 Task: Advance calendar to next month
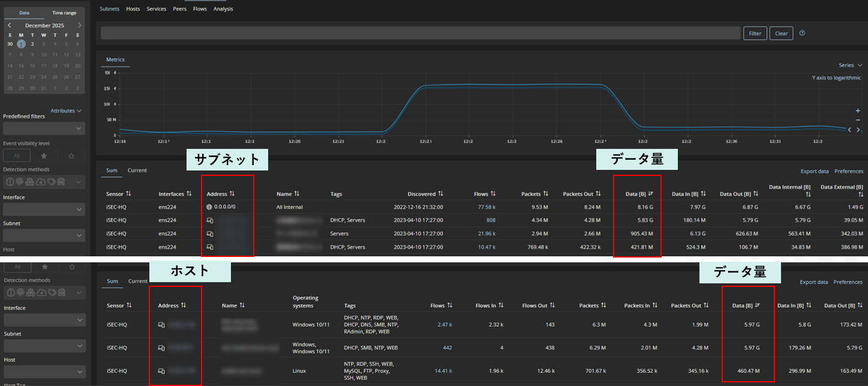[x=79, y=26]
